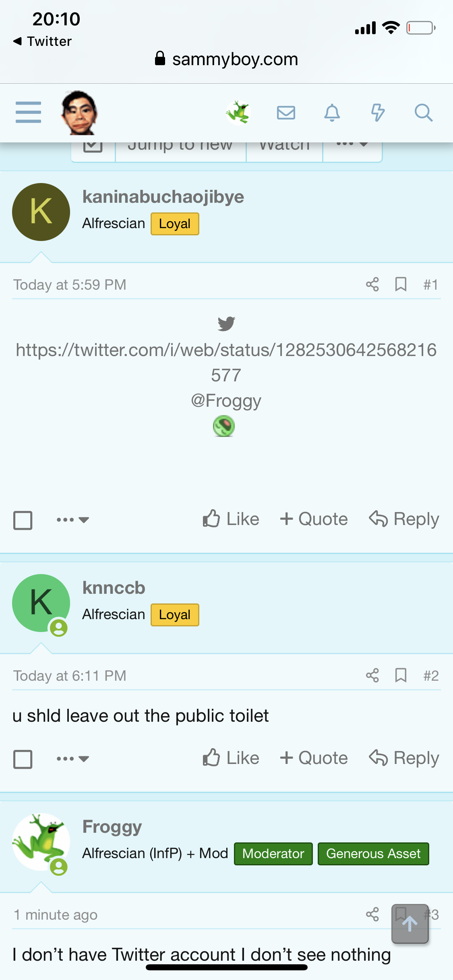
Task: Return to Twitter app via back arrow
Action: (x=42, y=41)
